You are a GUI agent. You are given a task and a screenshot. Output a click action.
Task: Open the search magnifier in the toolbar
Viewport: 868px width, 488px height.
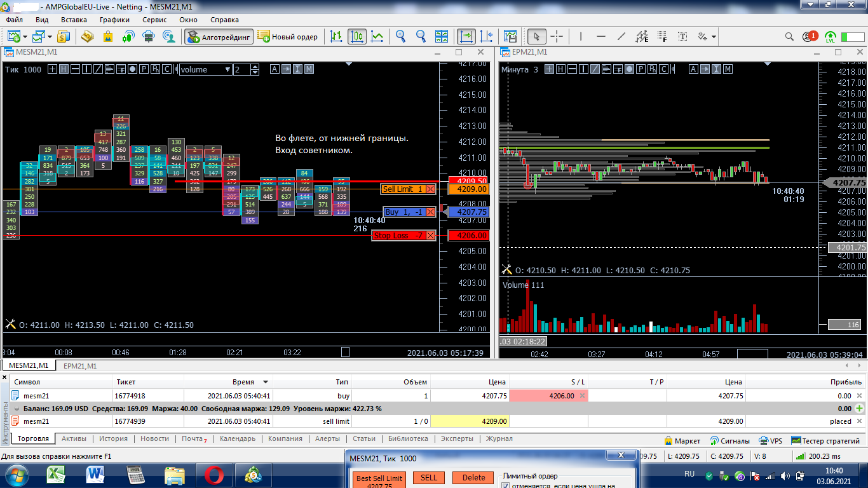[x=789, y=37]
